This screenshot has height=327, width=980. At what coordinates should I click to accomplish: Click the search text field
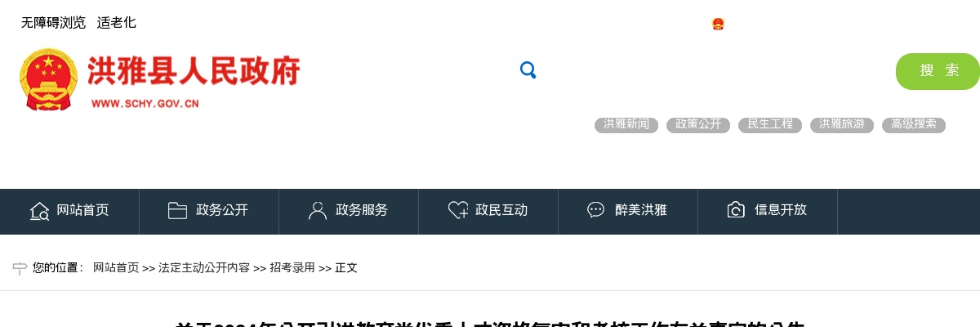(715, 71)
